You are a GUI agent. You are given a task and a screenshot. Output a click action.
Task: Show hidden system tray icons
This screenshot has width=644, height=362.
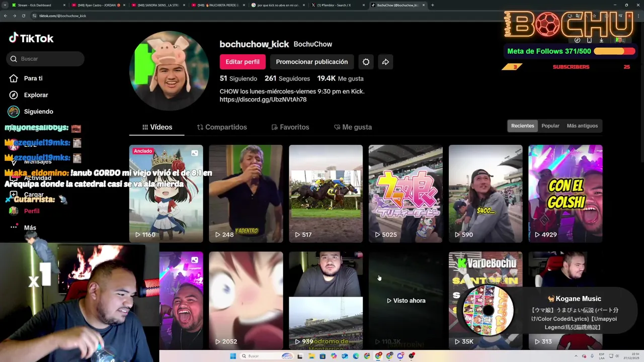pos(576,356)
